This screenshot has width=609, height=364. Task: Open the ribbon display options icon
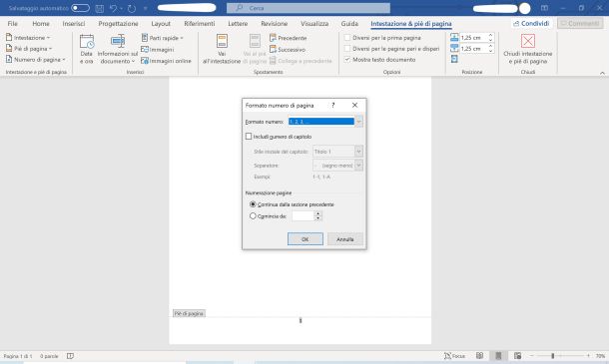click(544, 8)
